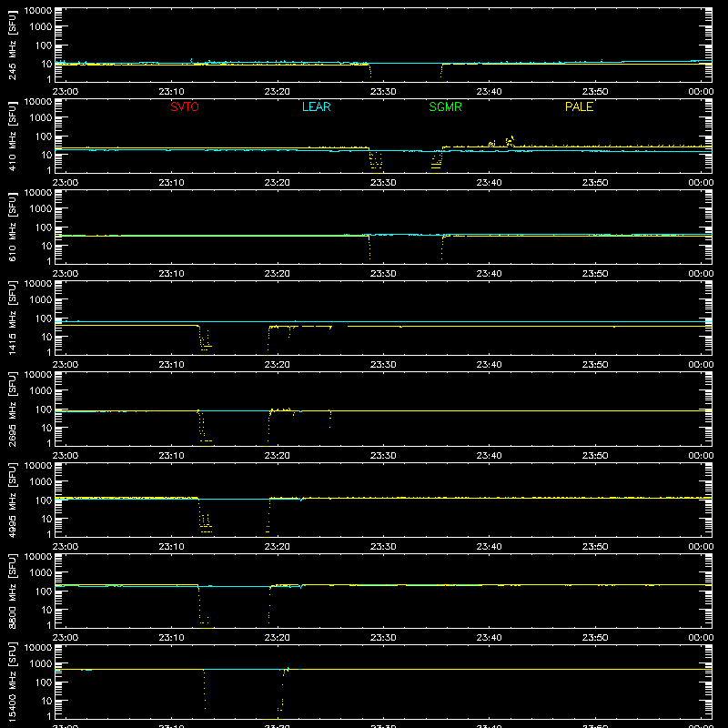Click 00:00 time label below 245 MHz plot
The width and height of the screenshot is (728, 728).
tap(701, 92)
